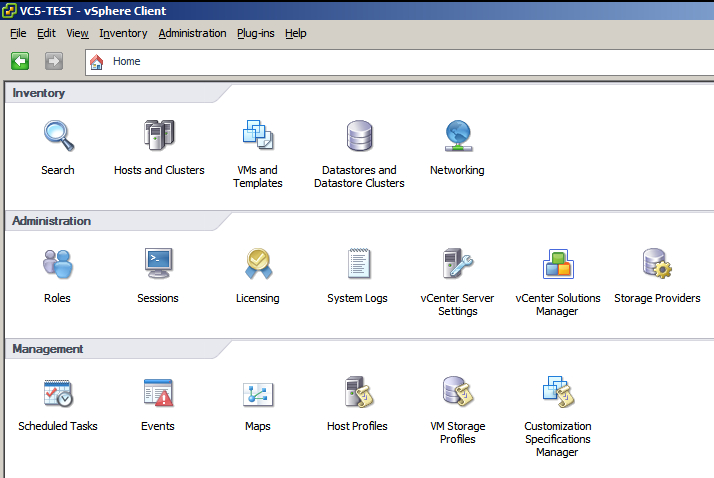
Task: Open the Administration menu
Action: point(192,33)
